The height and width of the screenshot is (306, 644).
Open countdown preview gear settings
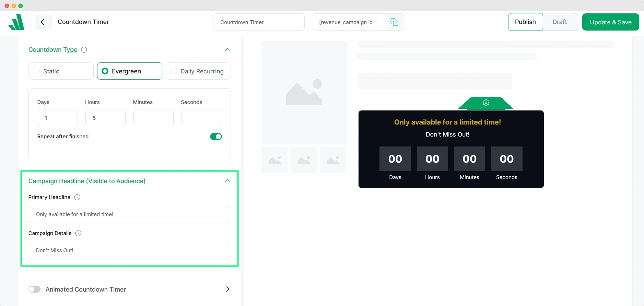pyautogui.click(x=486, y=103)
